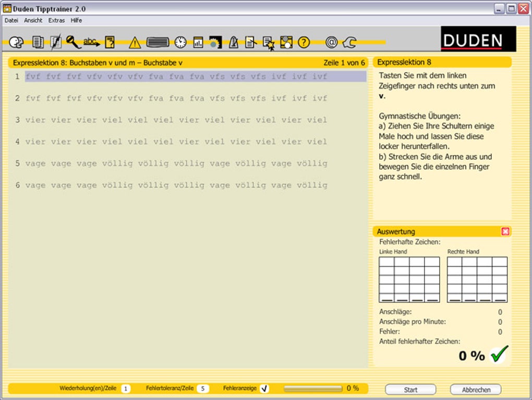This screenshot has height=400, width=532.
Task: Click the Rechte Hand error grid
Action: 477,279
